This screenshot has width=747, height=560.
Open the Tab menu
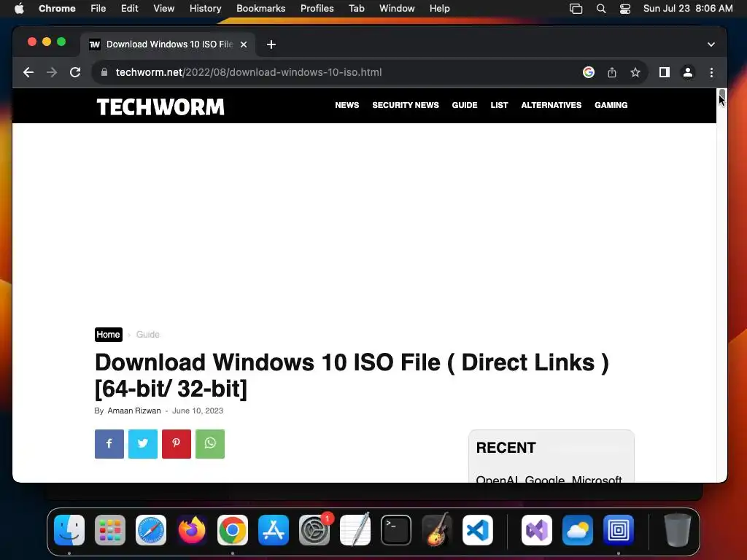click(x=356, y=8)
